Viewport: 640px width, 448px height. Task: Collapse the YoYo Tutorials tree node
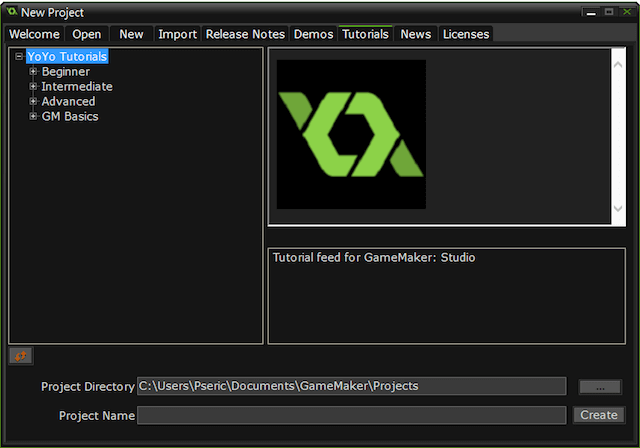pyautogui.click(x=19, y=56)
